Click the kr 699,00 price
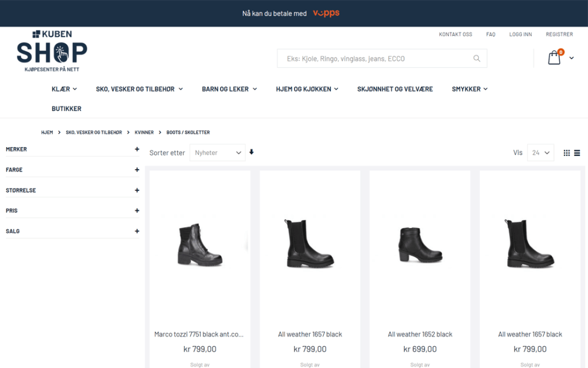Screen dimensions: 588x368 pyautogui.click(x=420, y=349)
